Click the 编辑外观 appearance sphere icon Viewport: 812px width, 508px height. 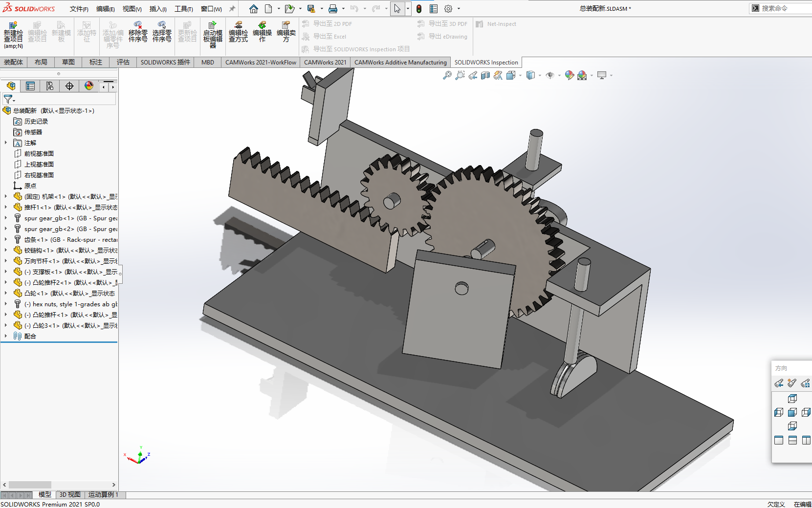tap(569, 75)
